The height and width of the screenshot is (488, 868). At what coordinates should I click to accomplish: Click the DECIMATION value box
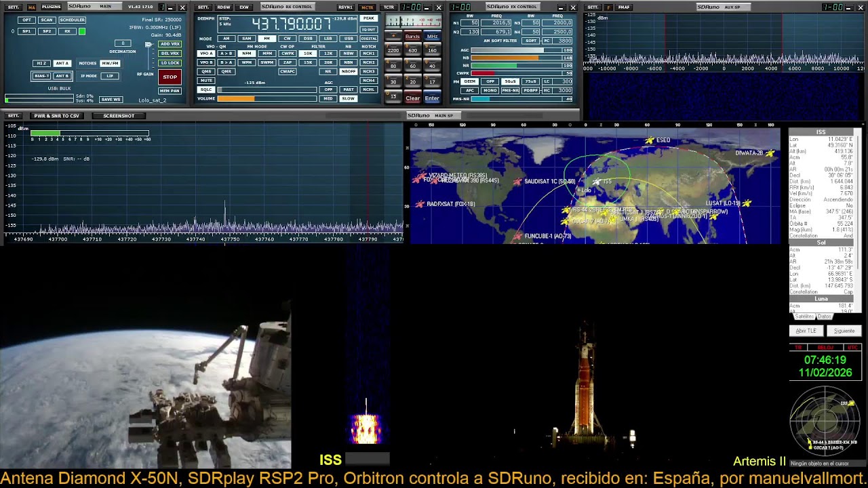point(122,43)
